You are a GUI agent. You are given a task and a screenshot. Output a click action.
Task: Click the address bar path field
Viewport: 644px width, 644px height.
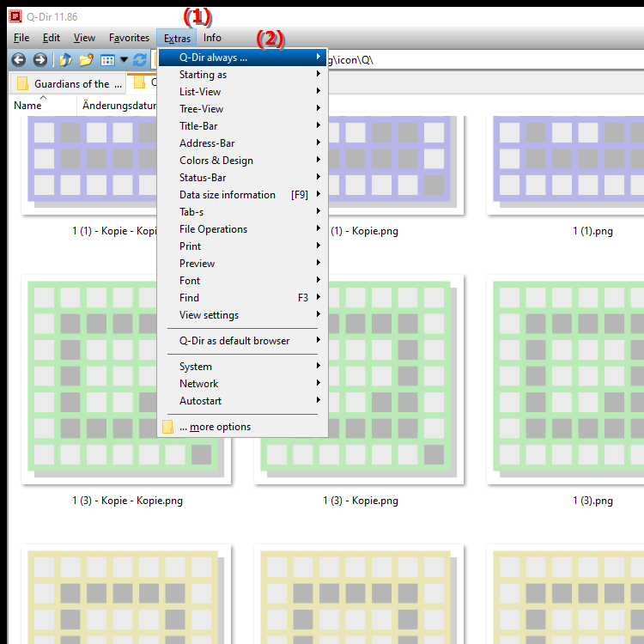(484, 60)
